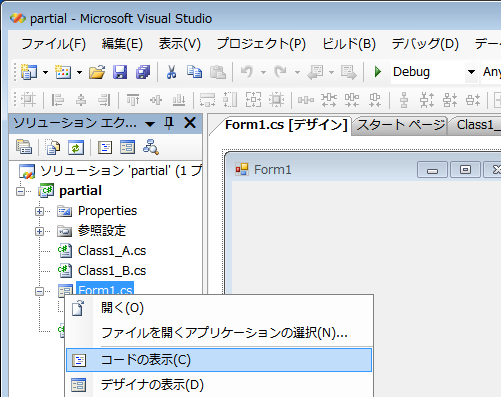501x397 pixels.
Task: Select Class1_B.cs in Solution Explorer
Action: pos(112,271)
